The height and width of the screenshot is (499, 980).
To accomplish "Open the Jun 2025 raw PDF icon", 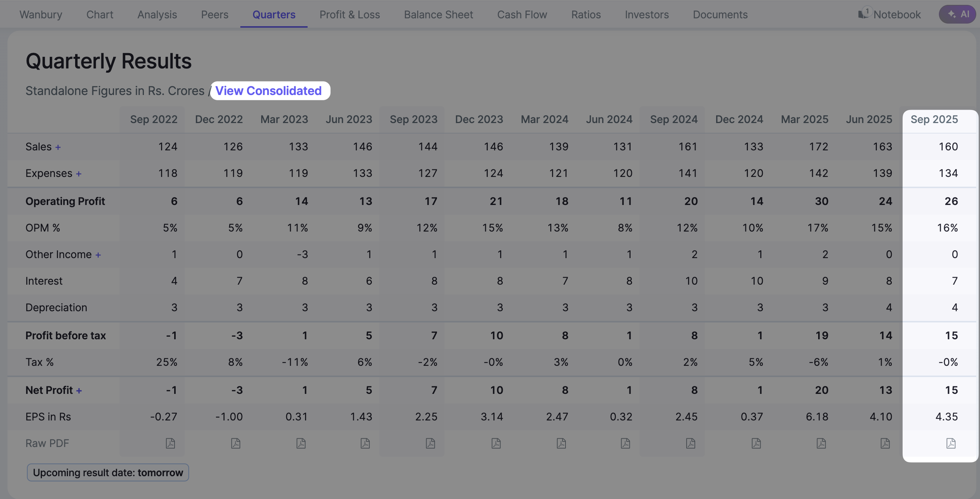I will point(885,443).
